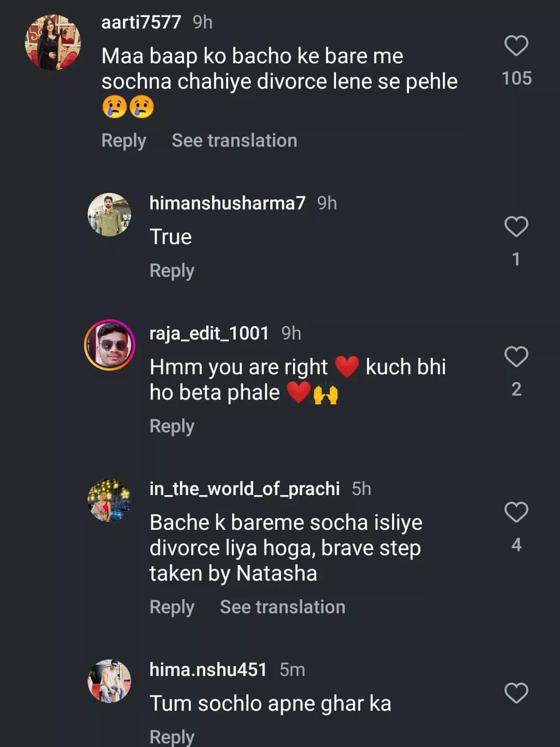Like aarti7577's comment with the heart
Viewport: 560px width, 747px height.
[x=516, y=46]
